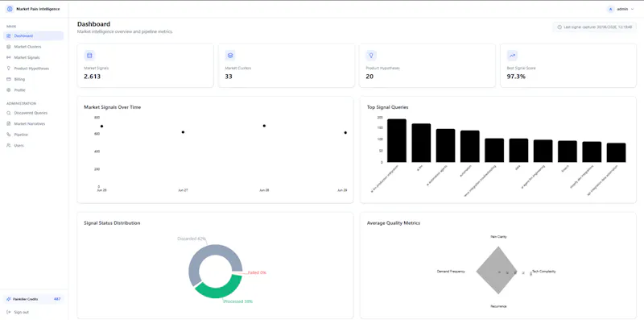This screenshot has width=644, height=320.
Task: Open the Dashboard sidebar item
Action: point(33,35)
